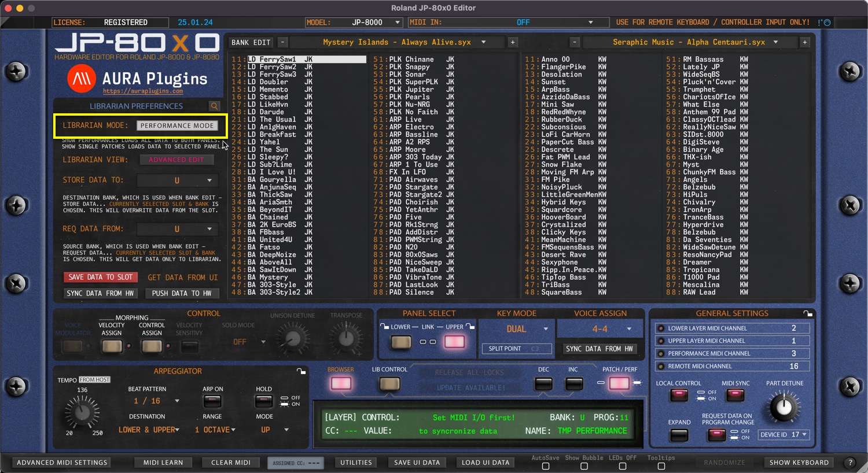The height and width of the screenshot is (473, 868).
Task: Click the Part Detune knob
Action: [x=784, y=407]
